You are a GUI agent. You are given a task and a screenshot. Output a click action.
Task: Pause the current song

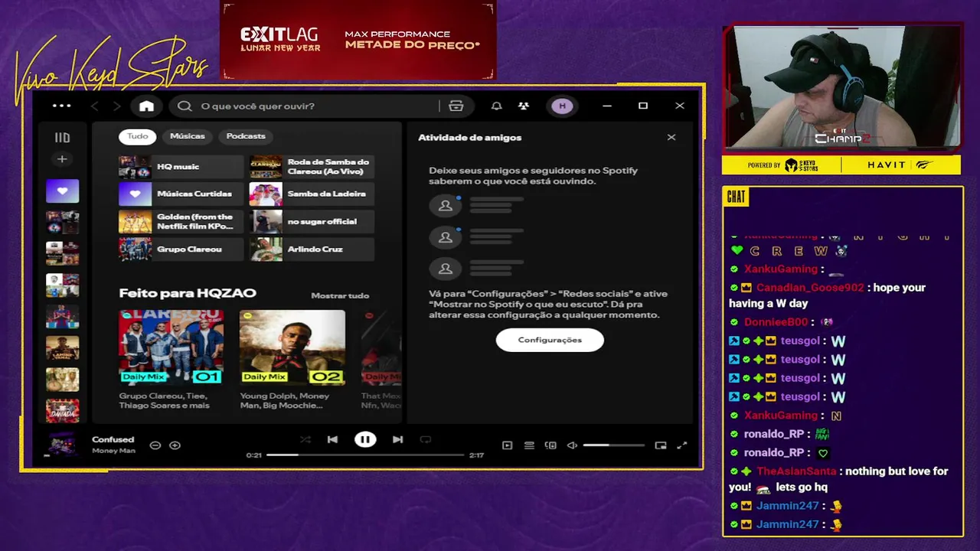click(x=365, y=439)
